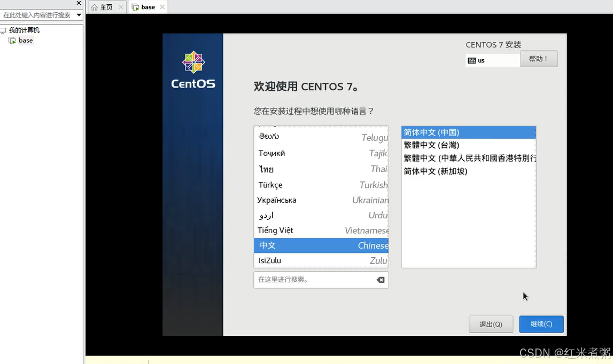Select Telugu language row
The height and width of the screenshot is (364, 613).
[321, 137]
